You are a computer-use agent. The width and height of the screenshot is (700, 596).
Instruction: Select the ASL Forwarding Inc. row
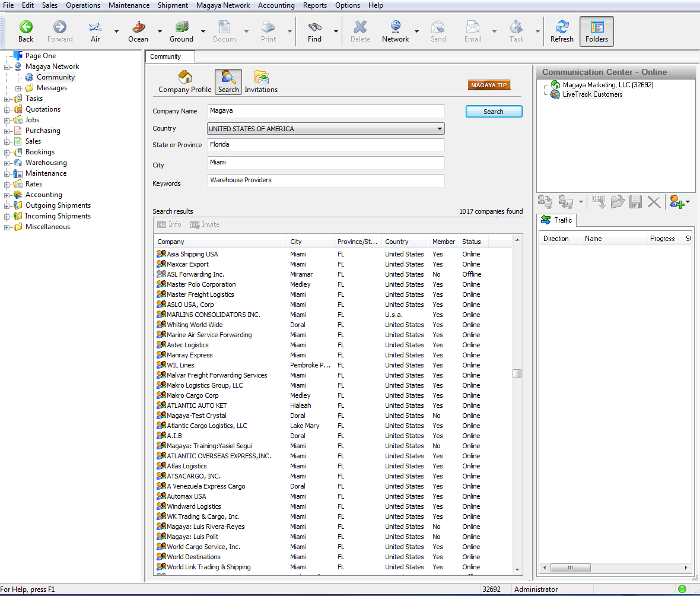click(x=333, y=274)
